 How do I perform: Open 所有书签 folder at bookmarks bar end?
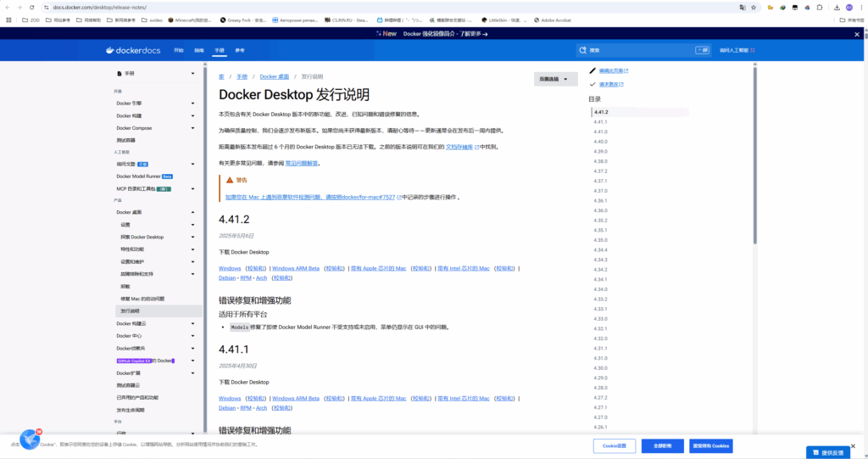click(x=851, y=20)
